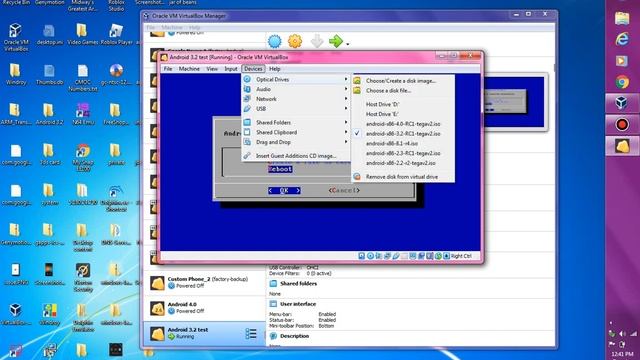This screenshot has height=360, width=640.
Task: Click Remove disk from virtual drive
Action: [403, 177]
